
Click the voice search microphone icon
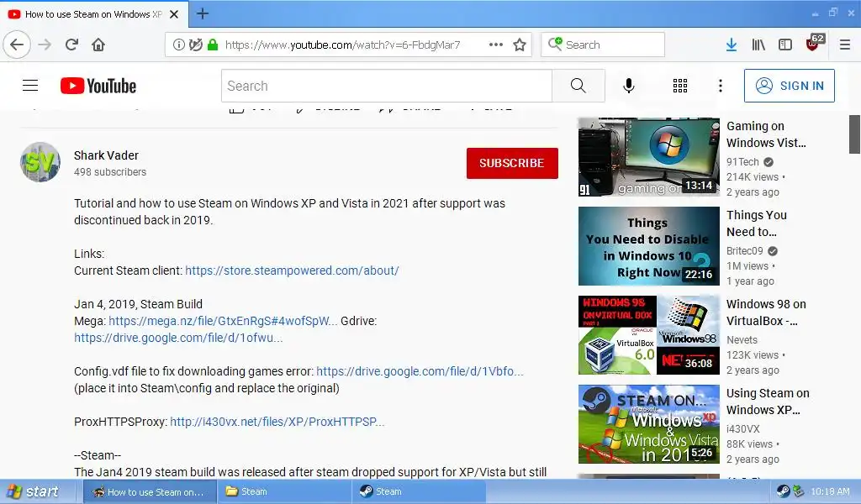point(629,86)
